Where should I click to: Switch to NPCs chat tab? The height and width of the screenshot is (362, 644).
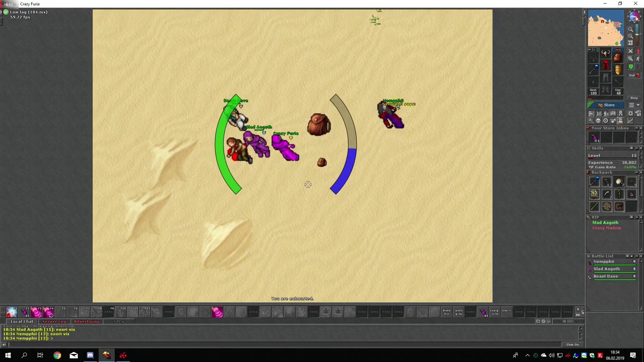pos(119,322)
